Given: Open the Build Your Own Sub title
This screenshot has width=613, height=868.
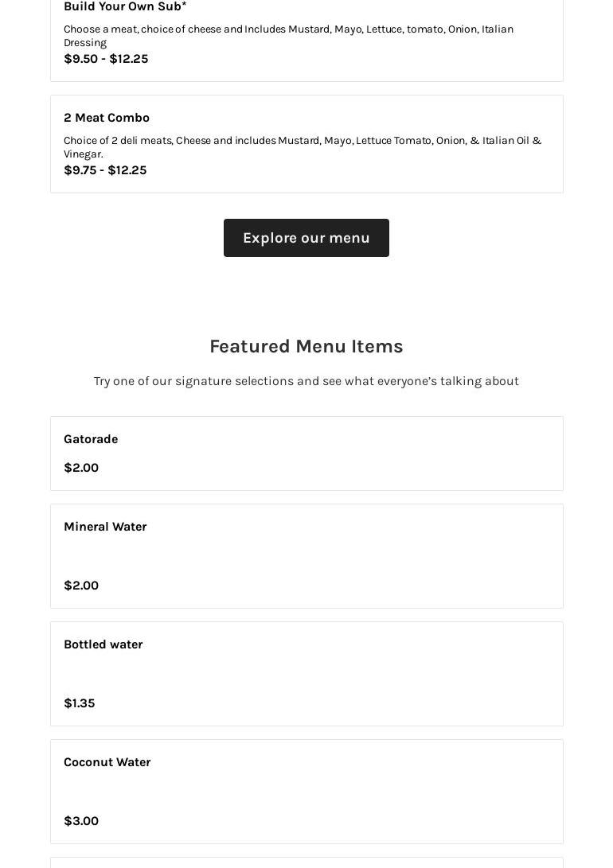Looking at the screenshot, I should (x=125, y=6).
